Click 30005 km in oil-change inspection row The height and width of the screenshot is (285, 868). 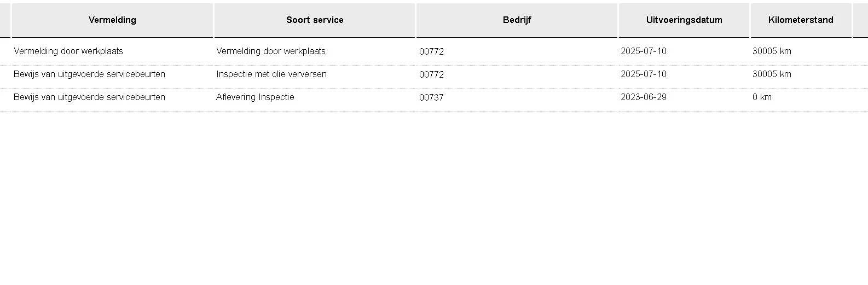772,74
